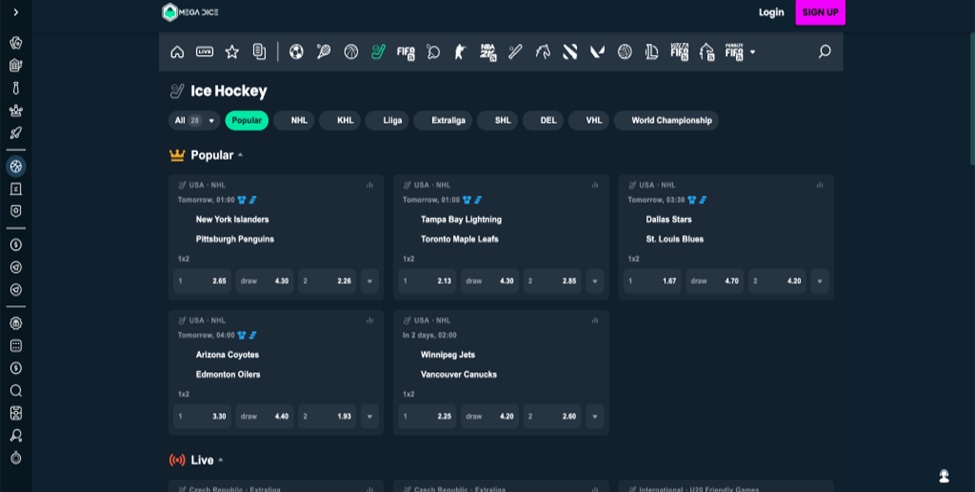Open search magnifier in sports bar
Screen dimensions: 975x492
(x=824, y=52)
